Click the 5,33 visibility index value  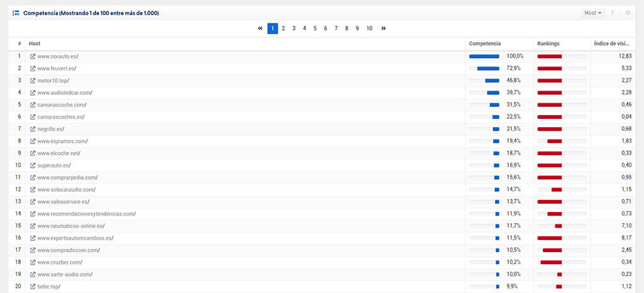[626, 69]
